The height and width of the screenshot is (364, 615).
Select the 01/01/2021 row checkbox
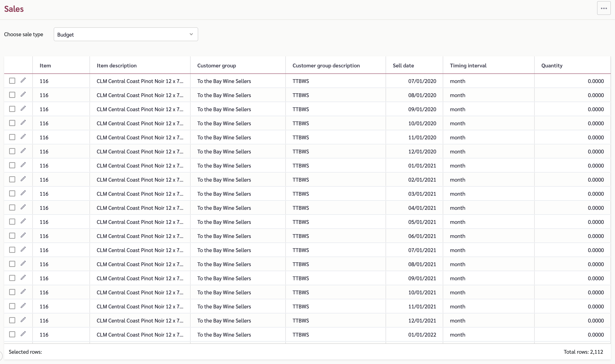(x=12, y=165)
